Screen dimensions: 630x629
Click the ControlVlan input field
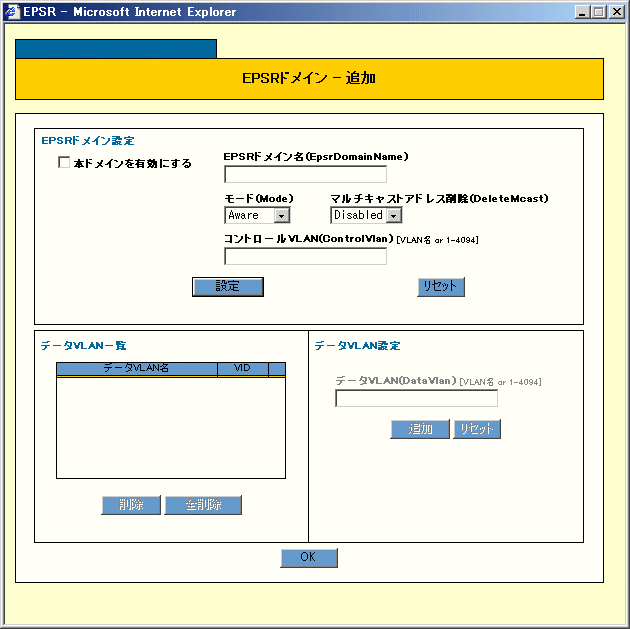[305, 256]
